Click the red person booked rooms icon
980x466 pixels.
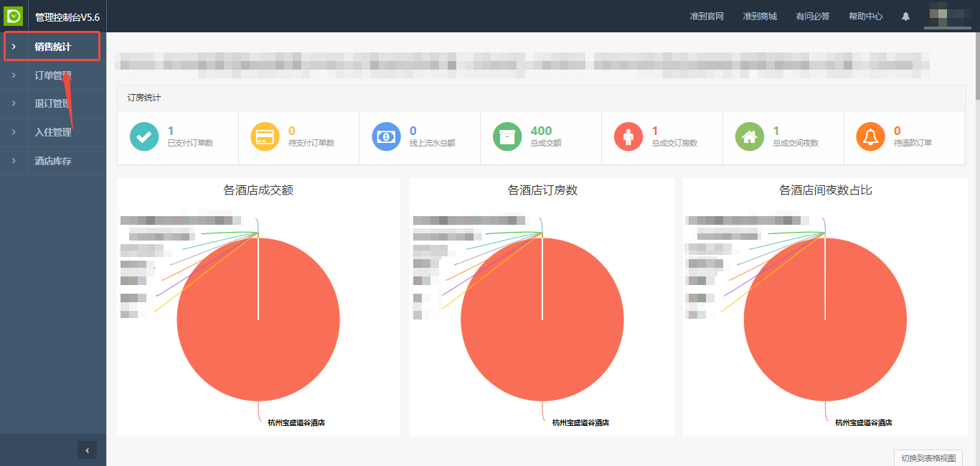(628, 136)
